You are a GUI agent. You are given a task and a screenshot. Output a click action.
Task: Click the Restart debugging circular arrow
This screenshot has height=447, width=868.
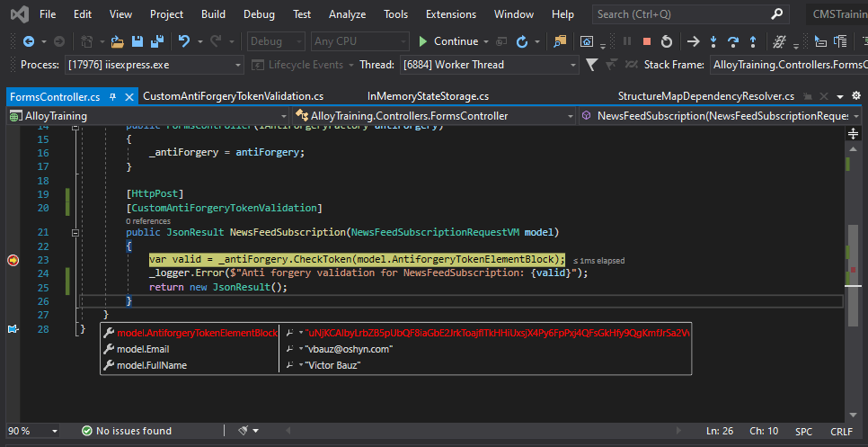[x=667, y=41]
